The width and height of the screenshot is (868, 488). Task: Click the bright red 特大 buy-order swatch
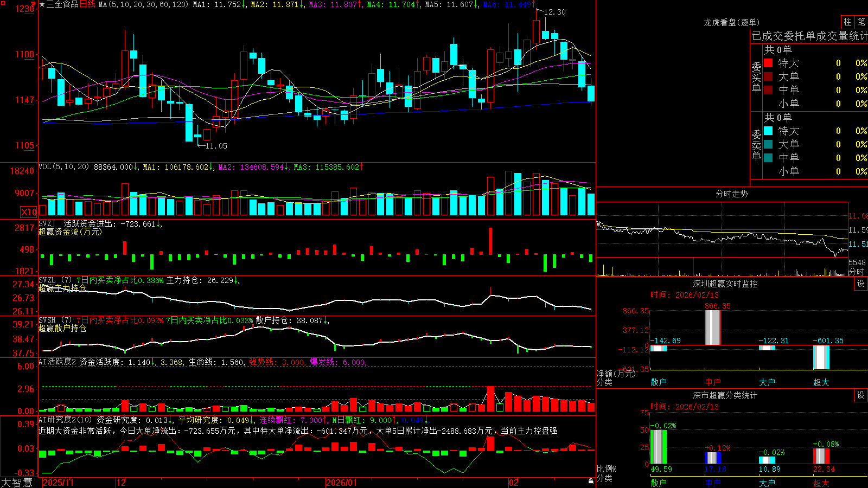pyautogui.click(x=768, y=63)
